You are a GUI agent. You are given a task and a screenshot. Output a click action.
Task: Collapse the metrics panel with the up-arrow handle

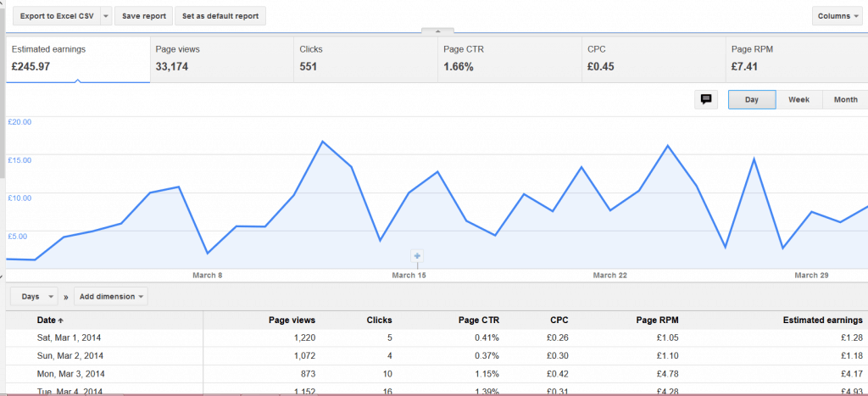point(437,31)
